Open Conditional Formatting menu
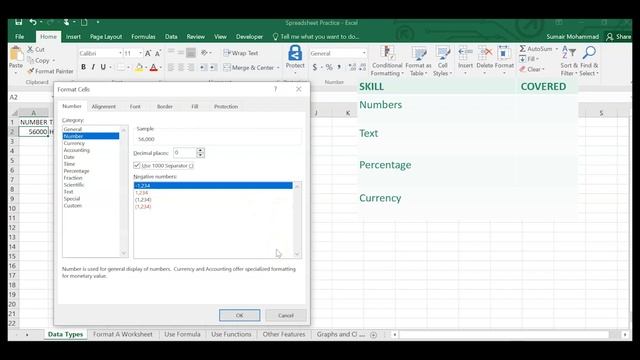Image resolution: width=640 pixels, height=360 pixels. point(387,61)
